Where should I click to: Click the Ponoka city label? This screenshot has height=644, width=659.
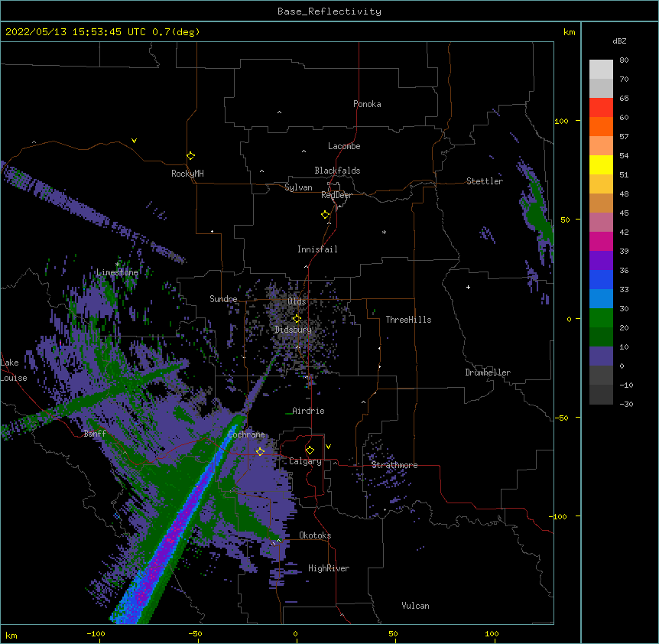click(367, 104)
